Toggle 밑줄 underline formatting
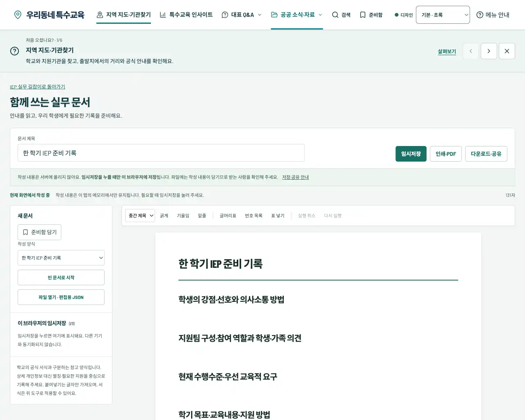Viewport: 525px width, 420px height. tap(202, 216)
